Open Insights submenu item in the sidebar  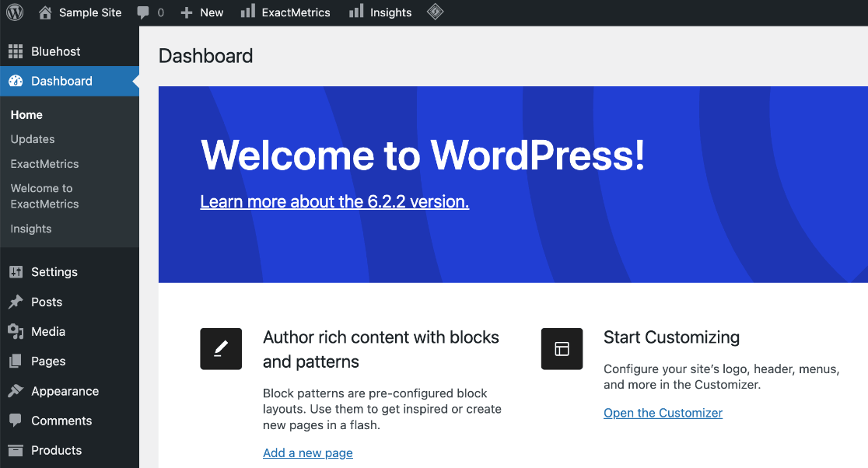coord(31,229)
